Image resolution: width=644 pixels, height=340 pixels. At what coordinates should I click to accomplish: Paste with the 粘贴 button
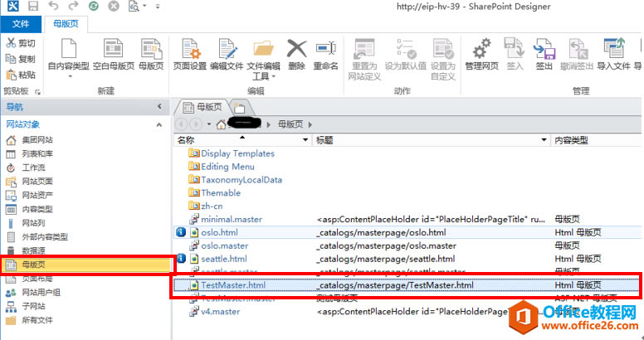(22, 75)
